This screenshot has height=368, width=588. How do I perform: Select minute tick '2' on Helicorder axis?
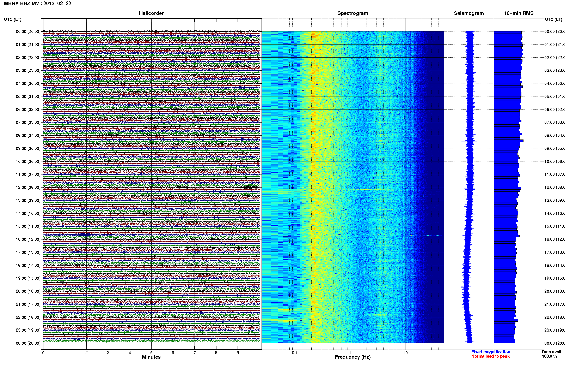tap(86, 353)
